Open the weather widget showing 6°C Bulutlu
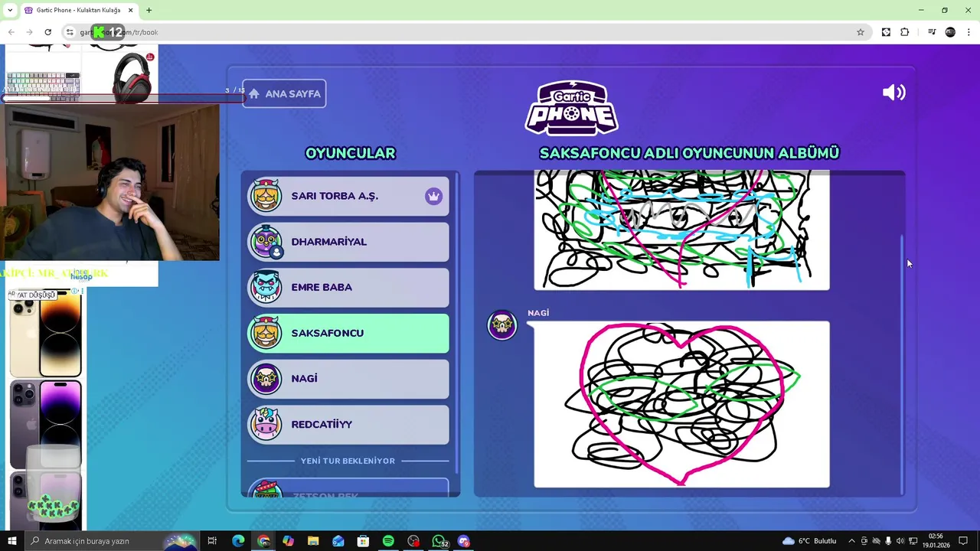Image resolution: width=980 pixels, height=551 pixels. (x=809, y=541)
